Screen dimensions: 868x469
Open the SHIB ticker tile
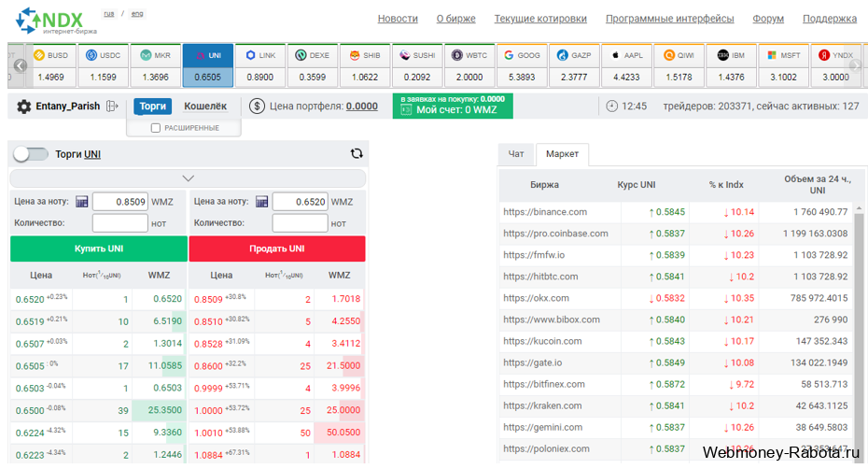[365, 65]
